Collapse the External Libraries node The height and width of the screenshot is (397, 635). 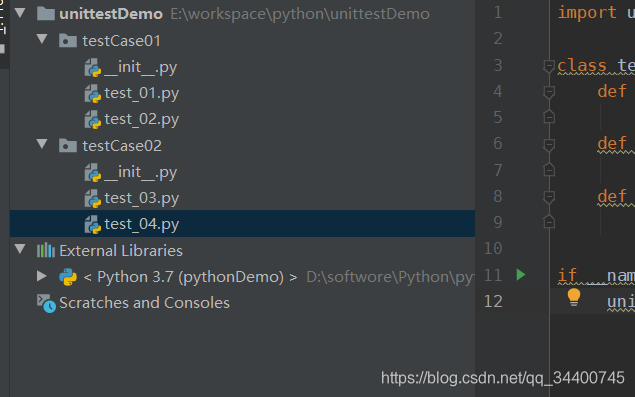click(20, 249)
